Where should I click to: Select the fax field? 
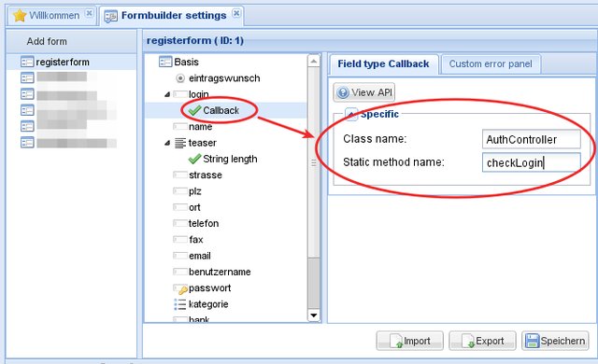point(195,240)
